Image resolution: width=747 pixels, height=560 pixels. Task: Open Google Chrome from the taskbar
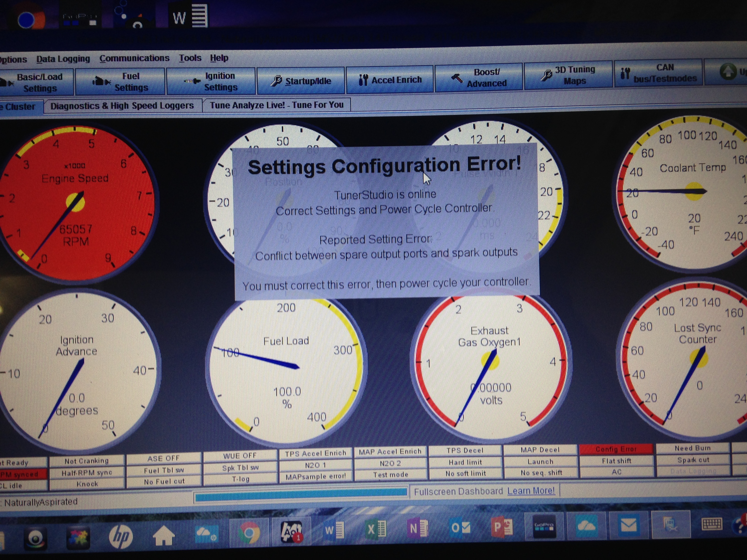[249, 533]
